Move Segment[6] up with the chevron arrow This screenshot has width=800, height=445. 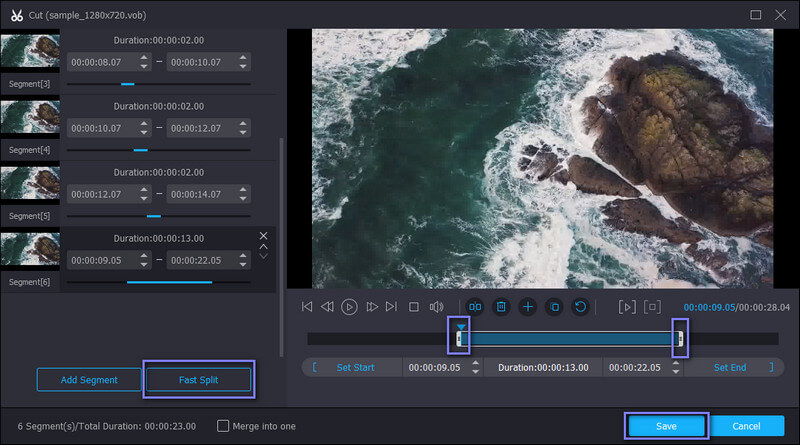coord(264,246)
